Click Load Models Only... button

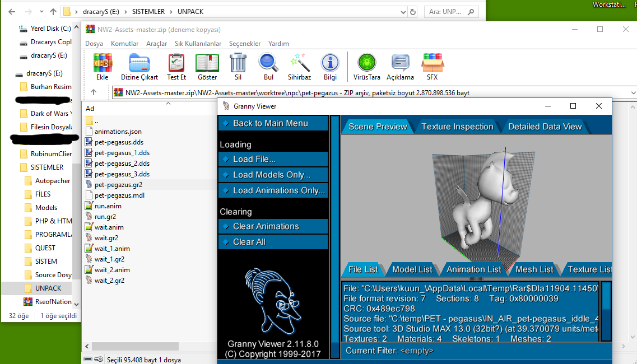[x=273, y=175]
